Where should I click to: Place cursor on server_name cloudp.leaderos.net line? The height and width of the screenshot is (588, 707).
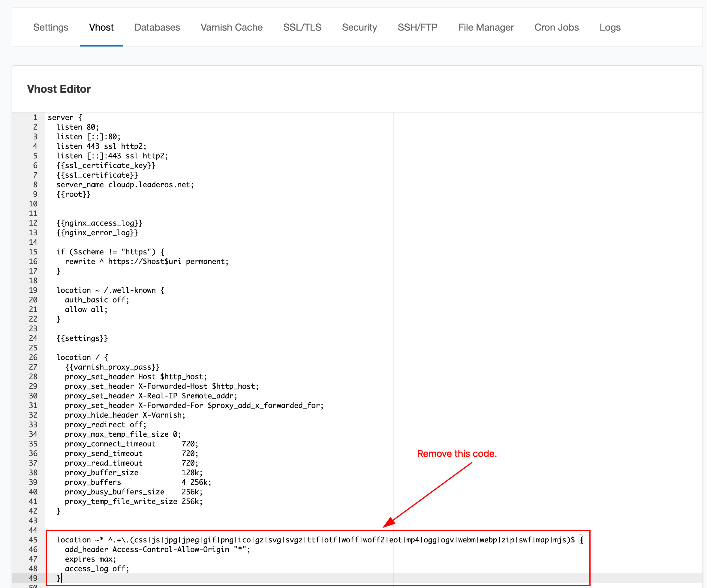[x=125, y=185]
